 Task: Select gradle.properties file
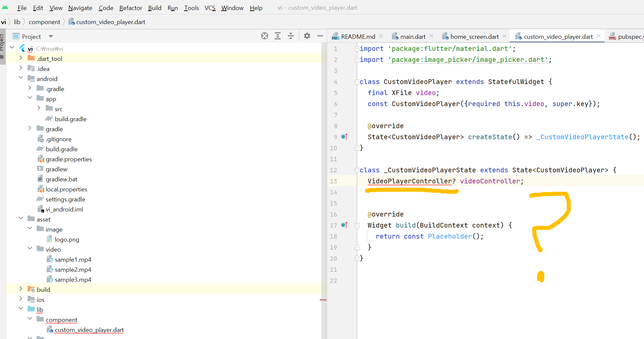[x=69, y=159]
